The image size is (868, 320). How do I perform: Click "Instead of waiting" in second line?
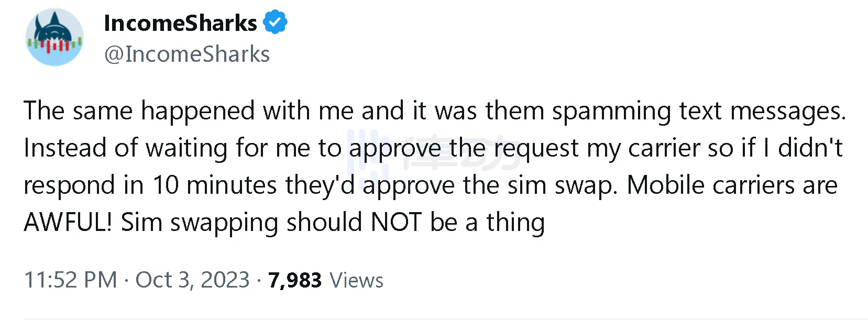[x=125, y=148]
